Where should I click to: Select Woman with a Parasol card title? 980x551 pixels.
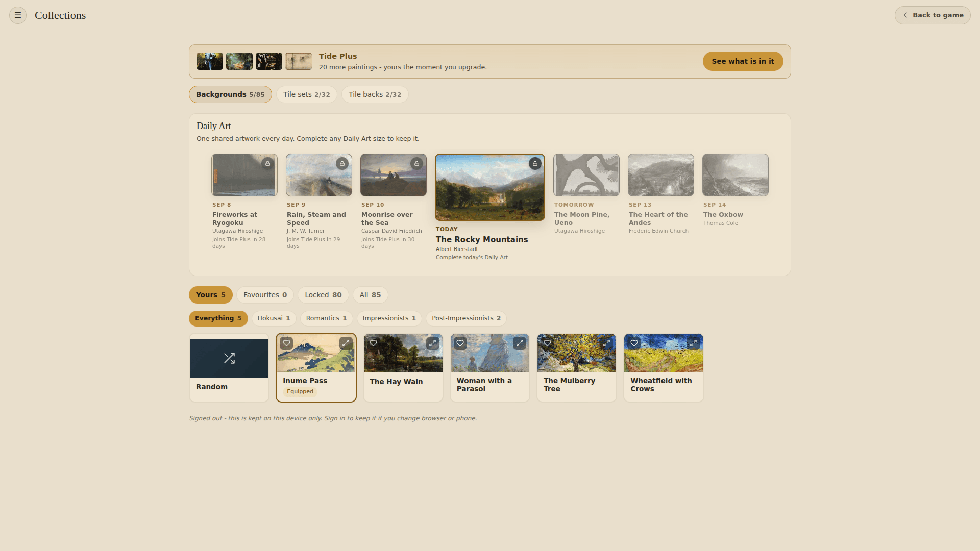point(484,385)
